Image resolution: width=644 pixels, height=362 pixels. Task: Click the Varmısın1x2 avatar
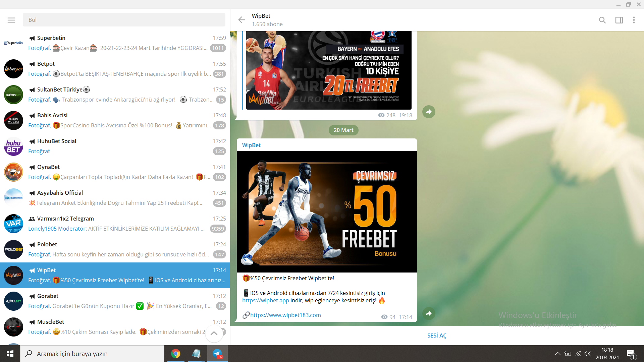[13, 224]
